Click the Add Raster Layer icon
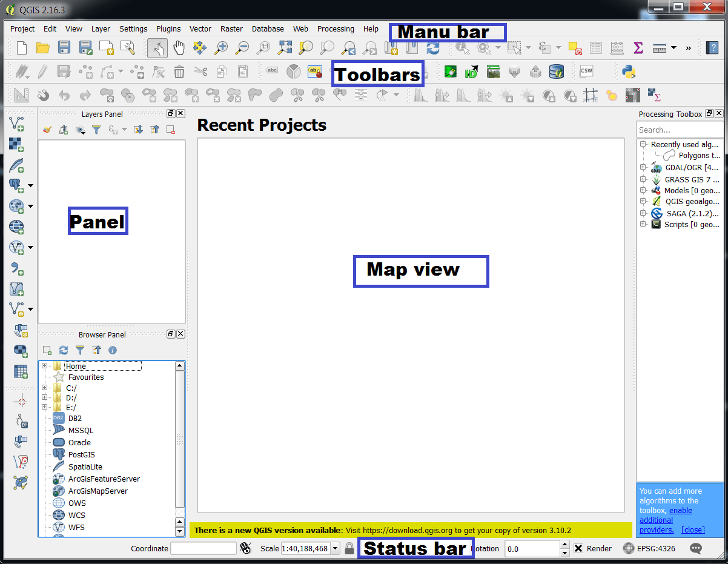Viewport: 728px width, 564px height. 17,145
